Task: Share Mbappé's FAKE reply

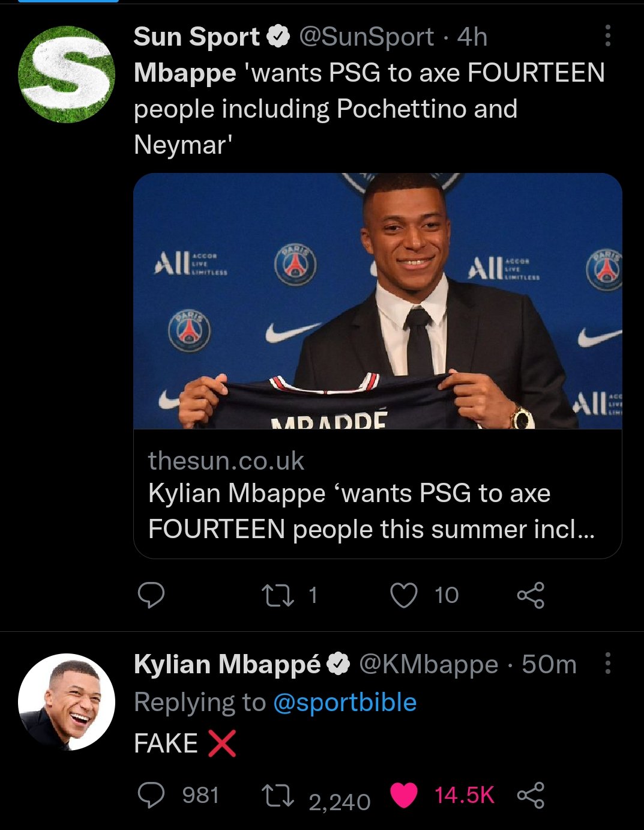Action: 531,795
